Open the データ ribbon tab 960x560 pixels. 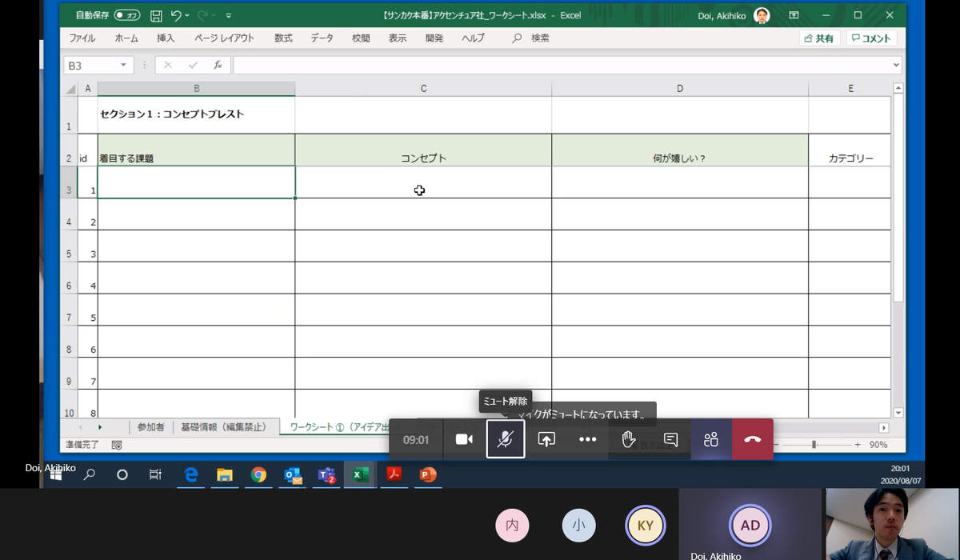click(x=322, y=38)
